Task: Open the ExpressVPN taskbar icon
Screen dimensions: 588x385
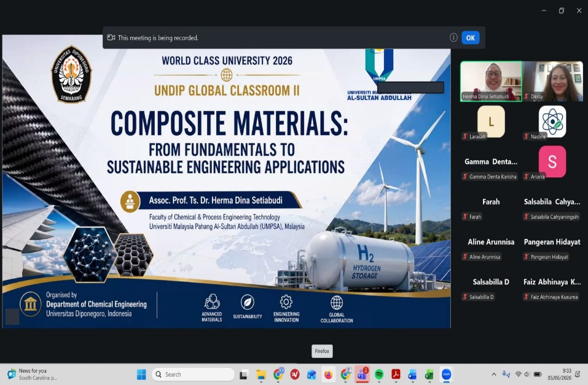Action: (295, 375)
